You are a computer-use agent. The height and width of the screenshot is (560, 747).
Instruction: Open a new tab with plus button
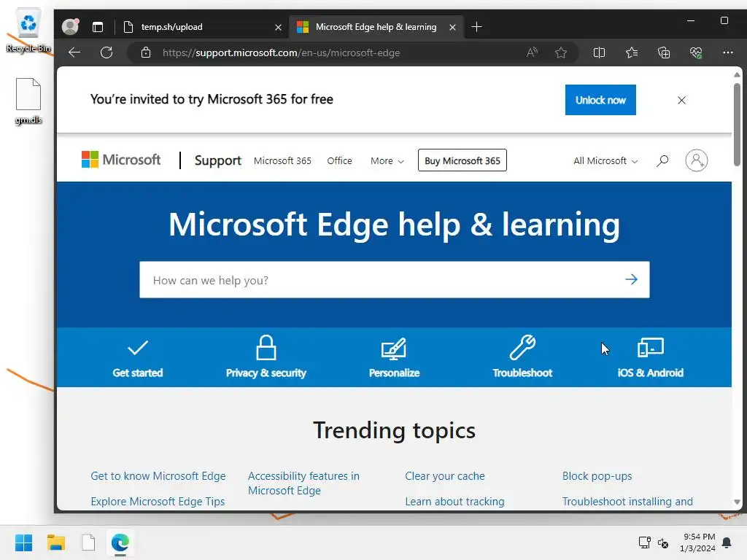tap(476, 27)
